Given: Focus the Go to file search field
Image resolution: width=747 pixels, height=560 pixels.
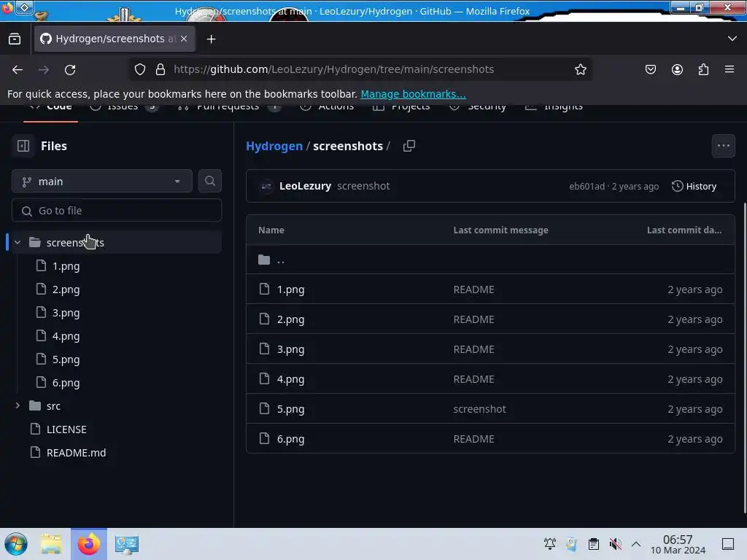Looking at the screenshot, I should coord(116,211).
